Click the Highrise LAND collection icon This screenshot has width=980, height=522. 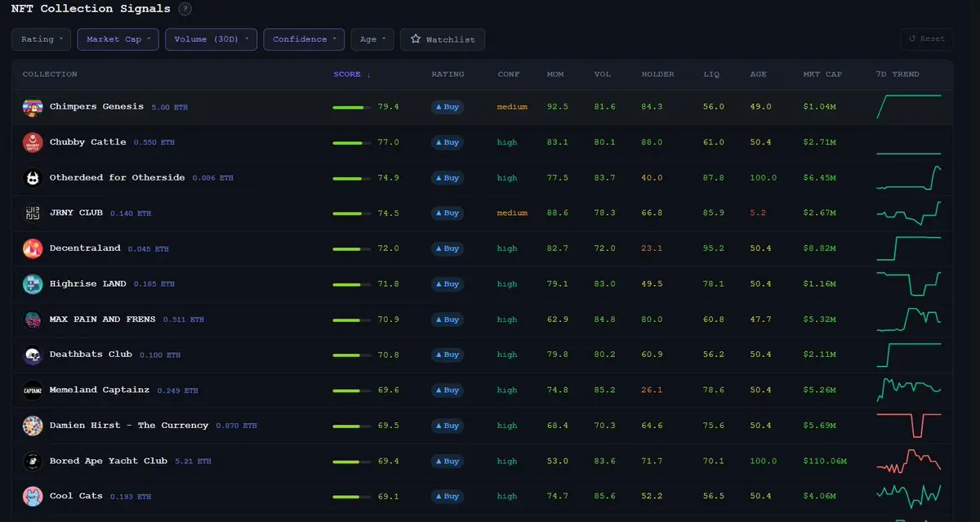33,284
